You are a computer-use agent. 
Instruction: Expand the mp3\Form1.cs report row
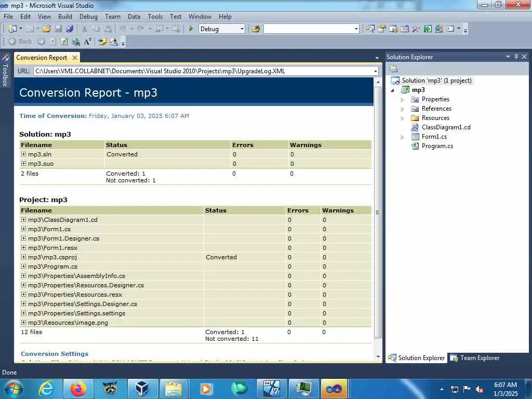tap(23, 229)
